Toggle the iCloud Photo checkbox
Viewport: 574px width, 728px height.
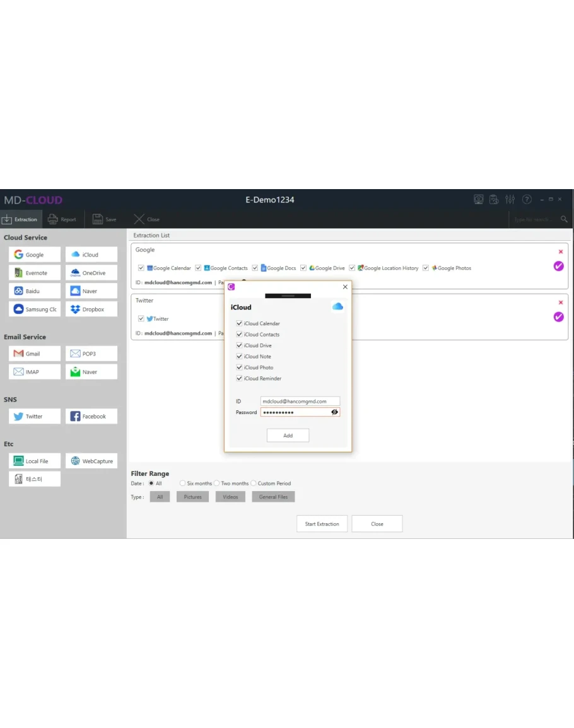[240, 367]
